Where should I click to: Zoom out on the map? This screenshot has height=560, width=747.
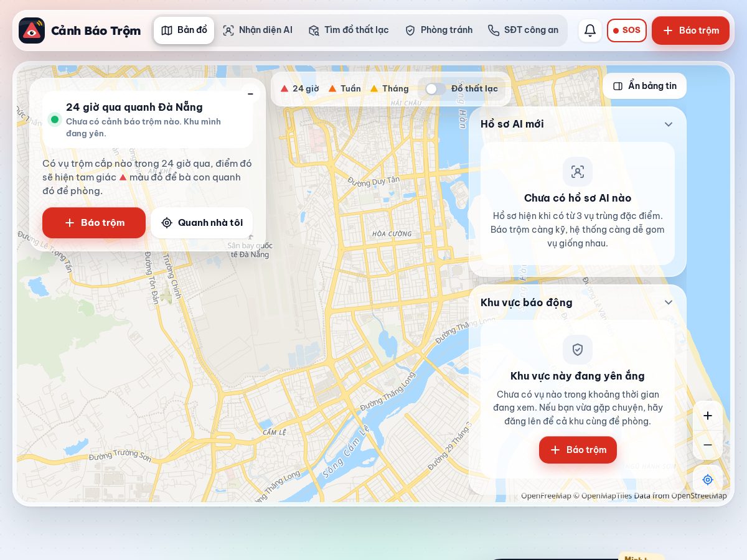click(708, 445)
